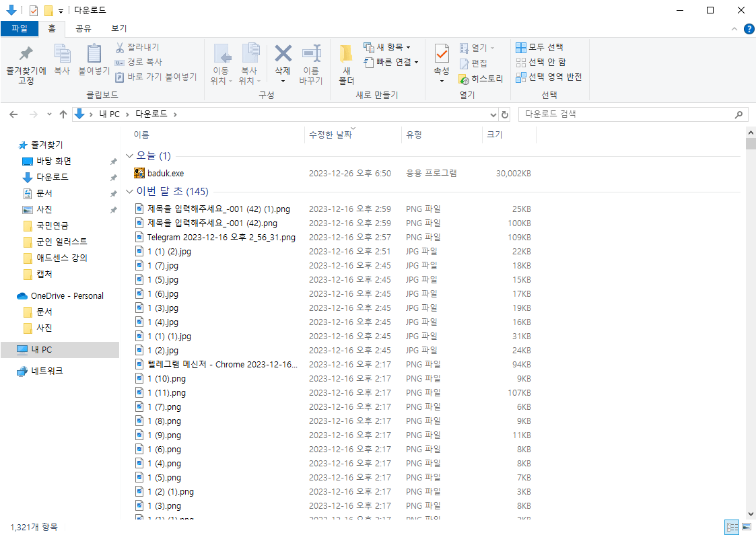Pin to Quick Access (즐겨찾기에 고정)
The width and height of the screenshot is (756, 535).
coord(26,65)
